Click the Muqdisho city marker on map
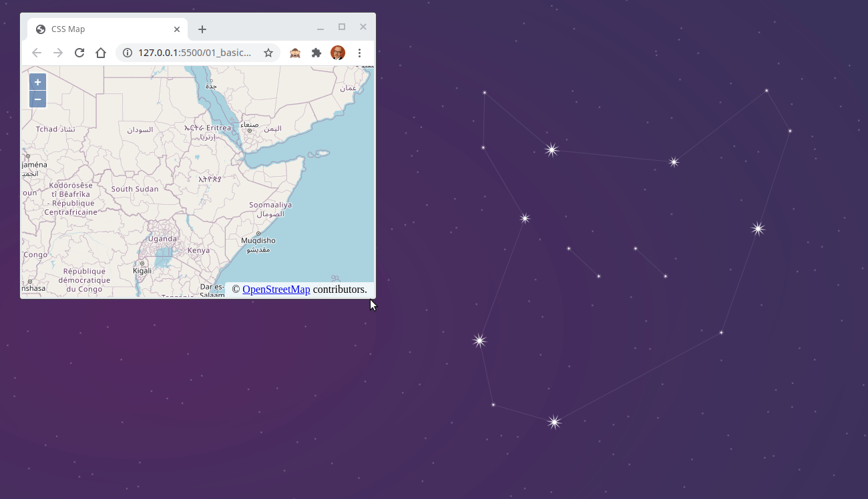Viewport: 868px width, 499px height. click(258, 233)
